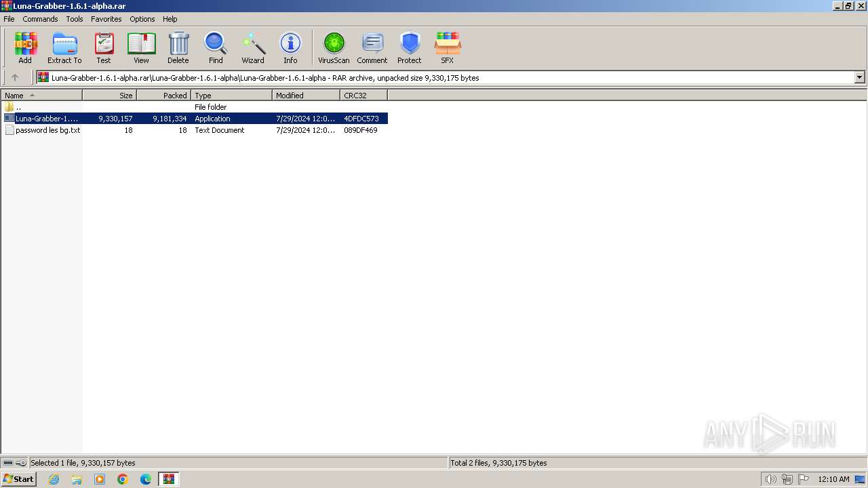Sort by CRC32 column header
Screen dimensions: 868x488
(x=364, y=96)
